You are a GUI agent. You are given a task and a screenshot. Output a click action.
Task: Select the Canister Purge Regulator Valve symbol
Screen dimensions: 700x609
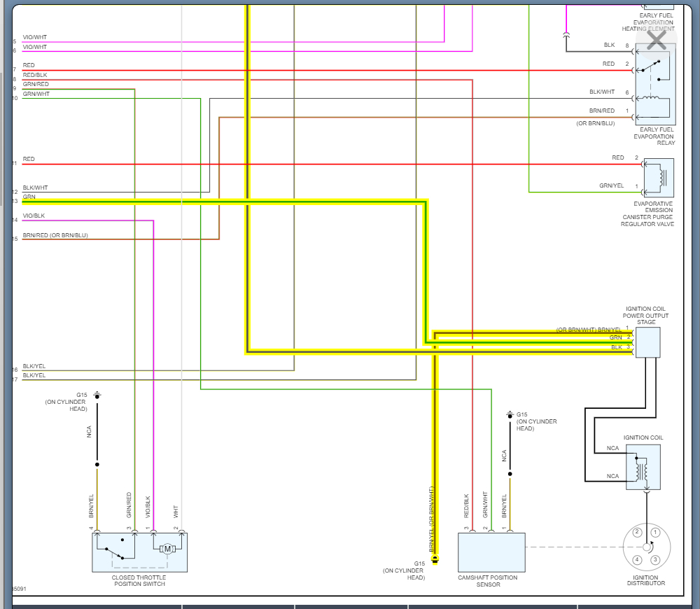point(659,178)
